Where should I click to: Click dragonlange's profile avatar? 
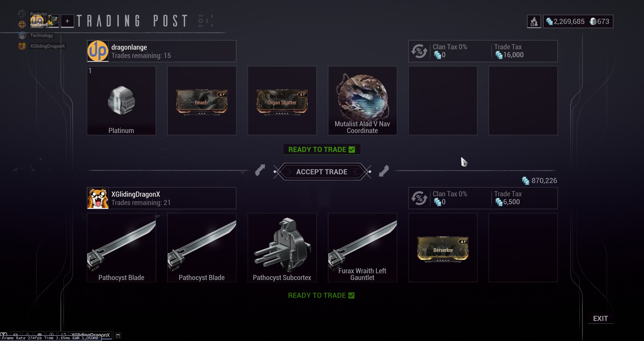[x=98, y=51]
